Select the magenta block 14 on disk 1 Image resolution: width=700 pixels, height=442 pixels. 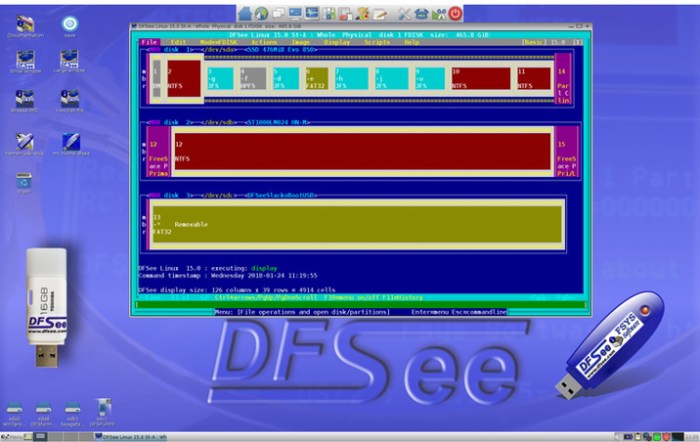563,79
